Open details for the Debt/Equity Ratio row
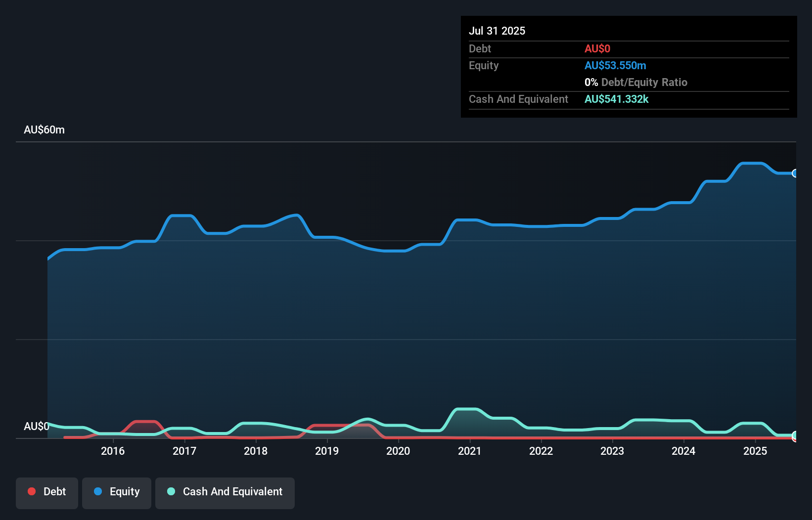The height and width of the screenshot is (520, 812). coord(636,82)
